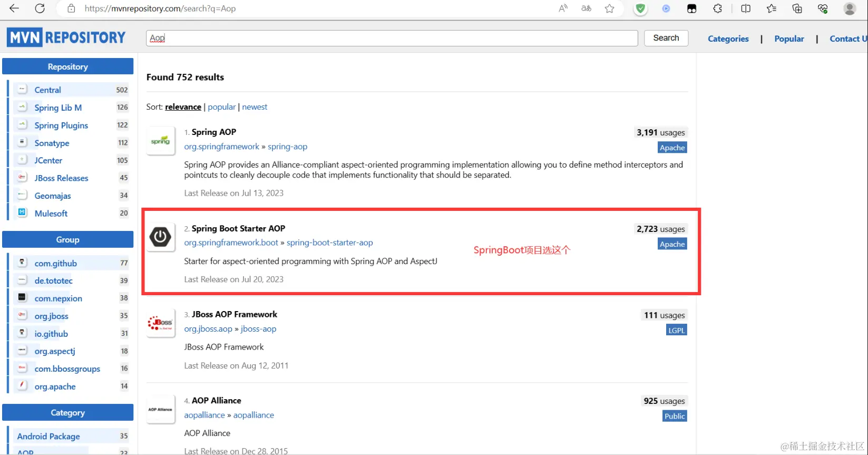
Task: Click the com.nepxion group icon
Action: click(x=22, y=297)
